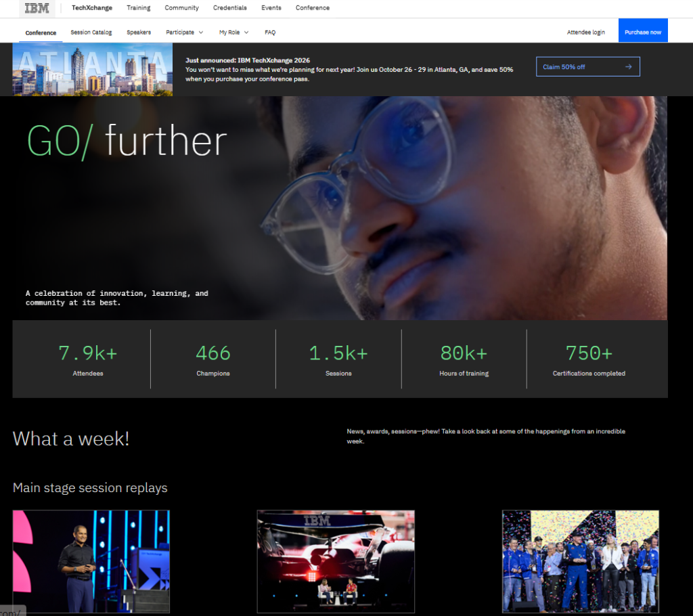Image resolution: width=693 pixels, height=616 pixels.
Task: Expand the My Role dropdown chevron
Action: [246, 32]
